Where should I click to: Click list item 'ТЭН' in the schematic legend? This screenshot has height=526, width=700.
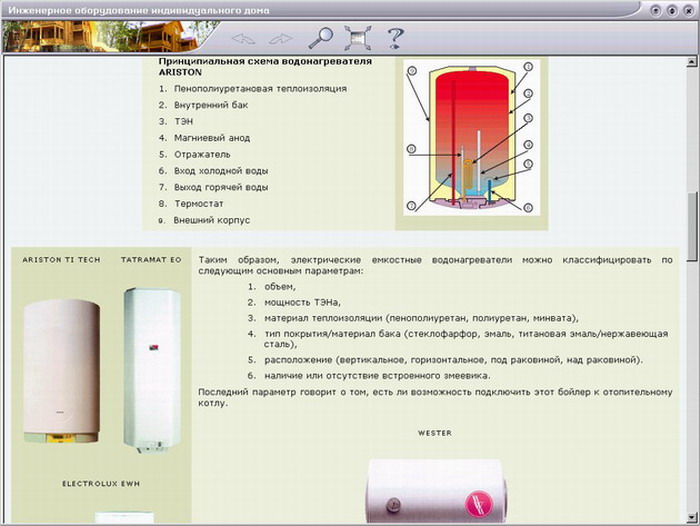pyautogui.click(x=183, y=121)
